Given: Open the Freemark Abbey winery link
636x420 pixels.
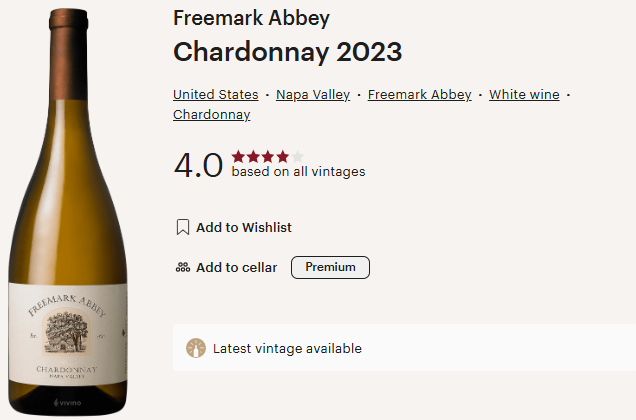Looking at the screenshot, I should click(419, 95).
